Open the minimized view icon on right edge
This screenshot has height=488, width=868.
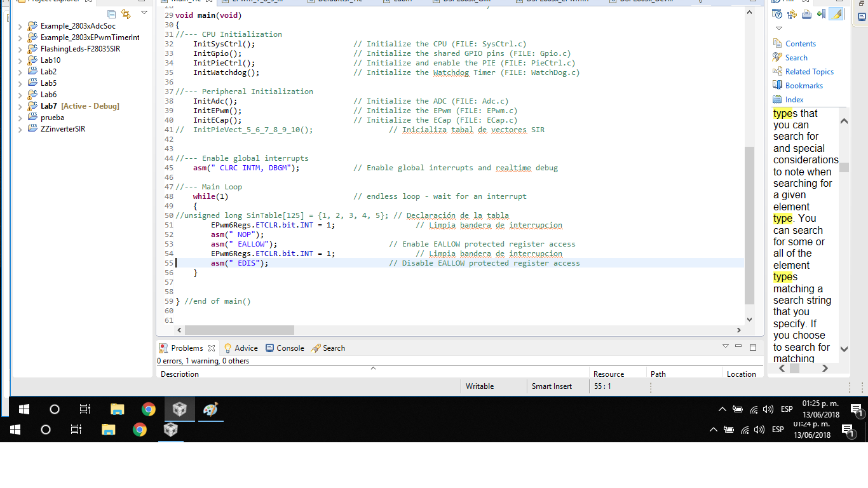tap(862, 17)
